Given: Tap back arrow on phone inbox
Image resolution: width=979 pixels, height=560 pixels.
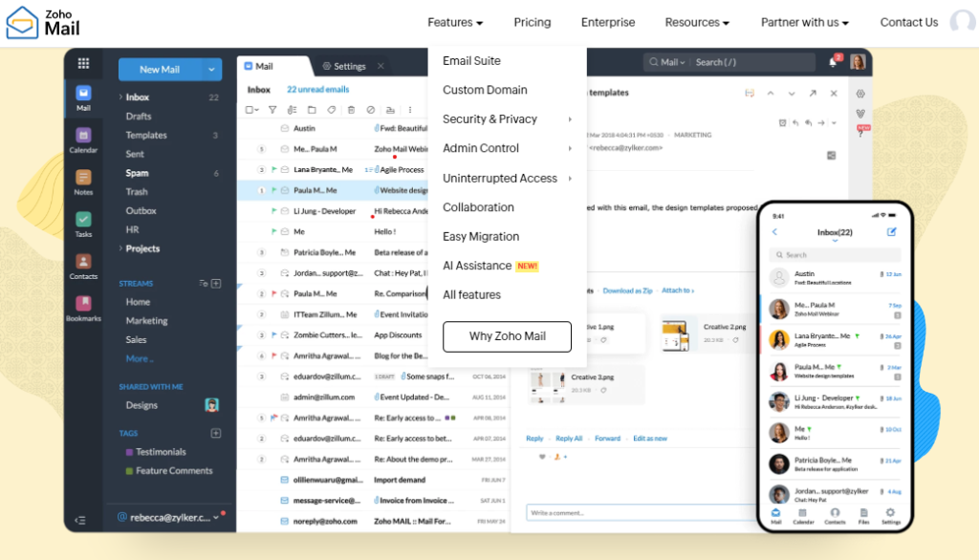Looking at the screenshot, I should 774,231.
